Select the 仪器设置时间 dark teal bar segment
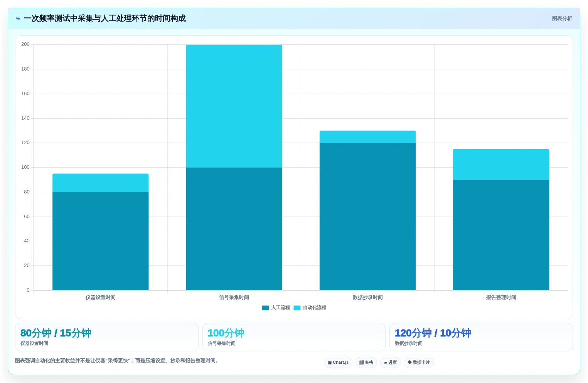This screenshot has height=383, width=588. [101, 241]
